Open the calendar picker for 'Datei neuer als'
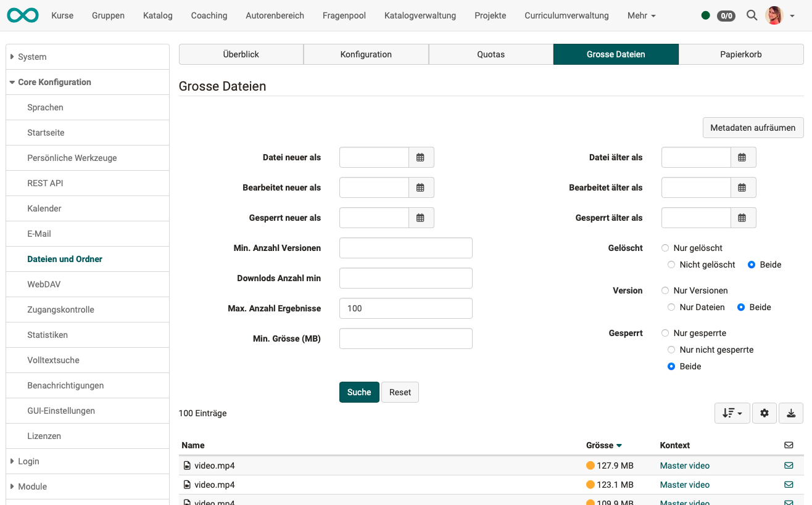812x505 pixels. click(421, 157)
